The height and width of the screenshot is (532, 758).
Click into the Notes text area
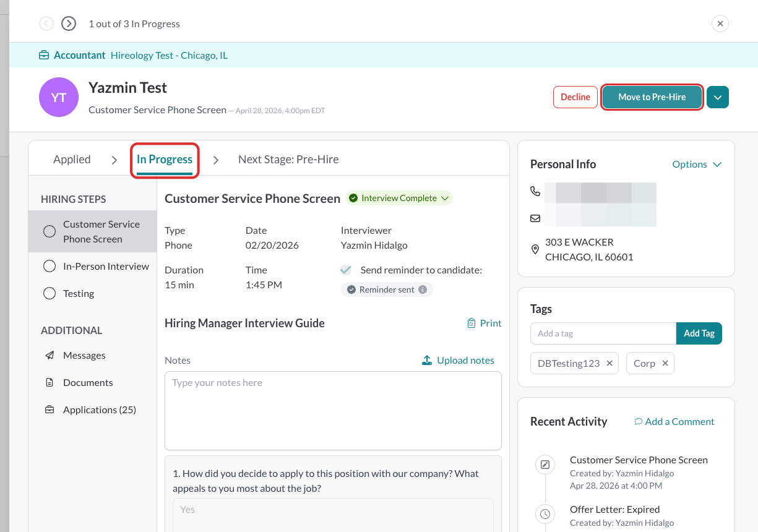pyautogui.click(x=333, y=411)
